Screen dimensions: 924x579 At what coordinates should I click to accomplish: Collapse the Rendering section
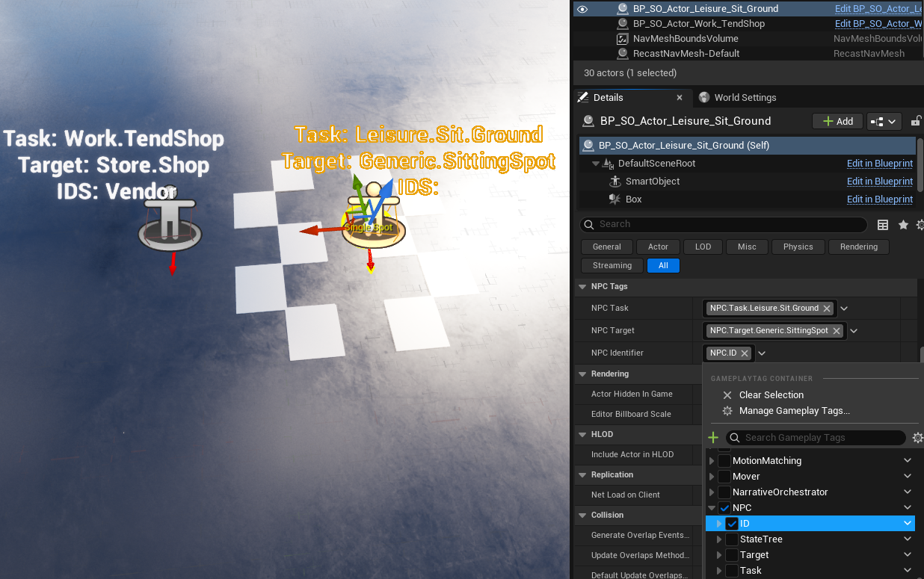582,374
